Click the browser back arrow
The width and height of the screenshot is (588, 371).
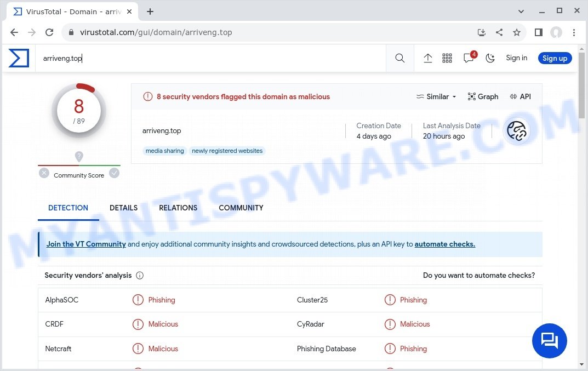[14, 32]
